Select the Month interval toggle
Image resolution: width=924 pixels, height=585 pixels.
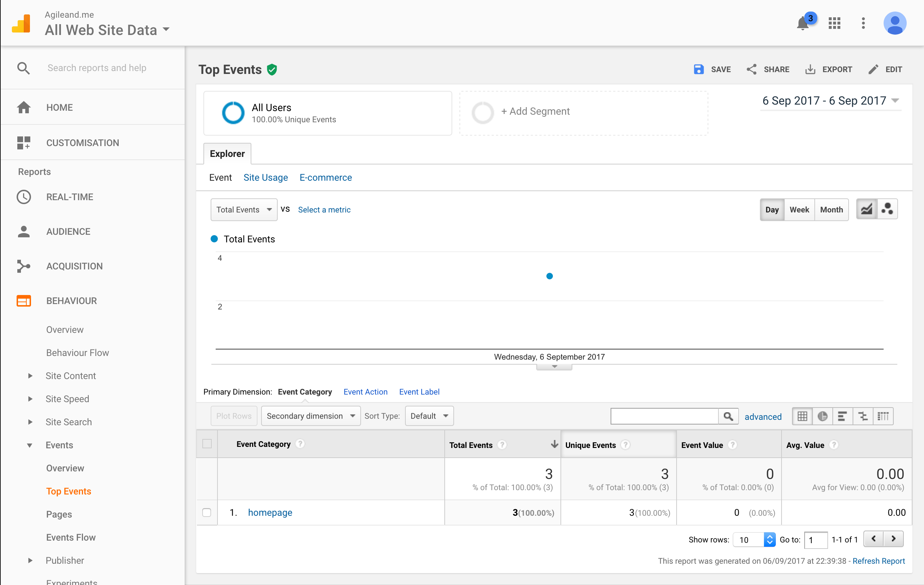(x=831, y=210)
